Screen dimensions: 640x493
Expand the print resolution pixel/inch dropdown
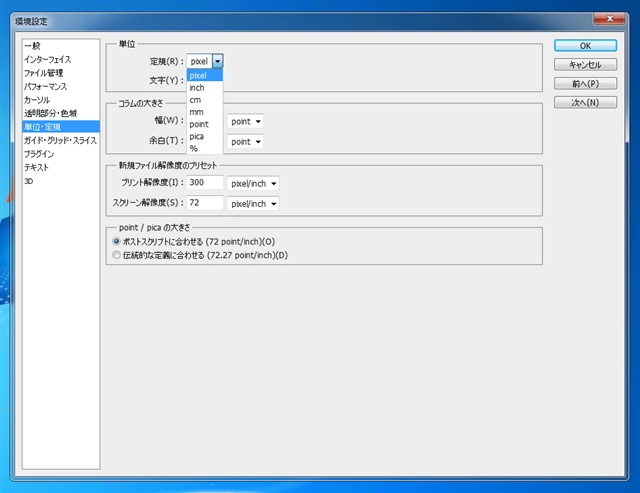[x=253, y=183]
